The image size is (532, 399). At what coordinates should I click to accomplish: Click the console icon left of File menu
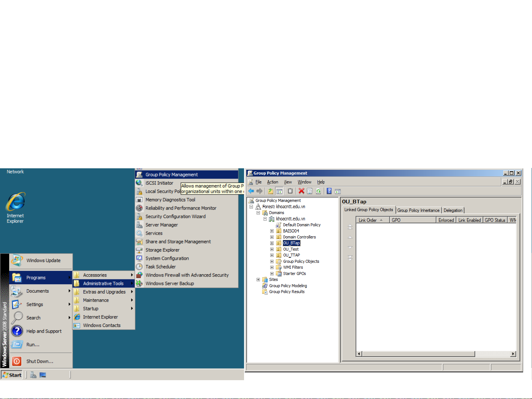pos(250,182)
